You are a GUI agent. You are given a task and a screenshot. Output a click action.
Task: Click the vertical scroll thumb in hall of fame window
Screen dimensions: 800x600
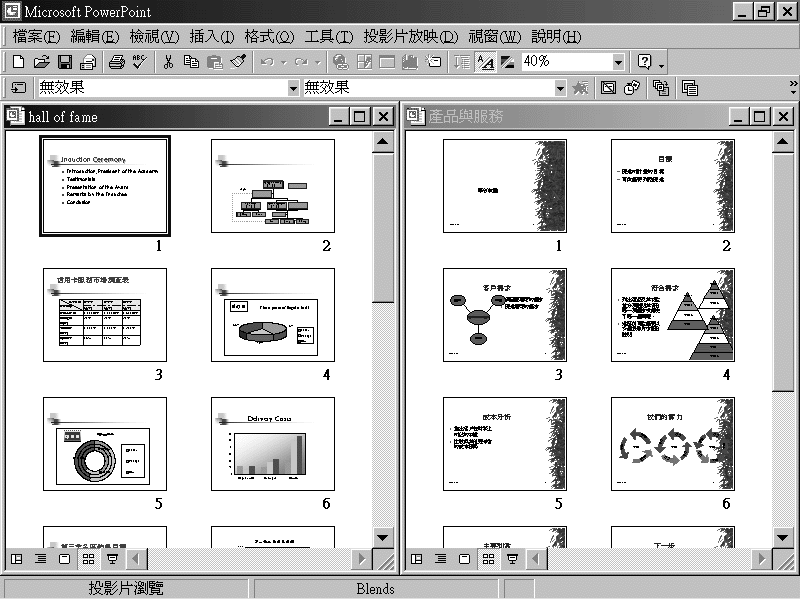point(383,228)
